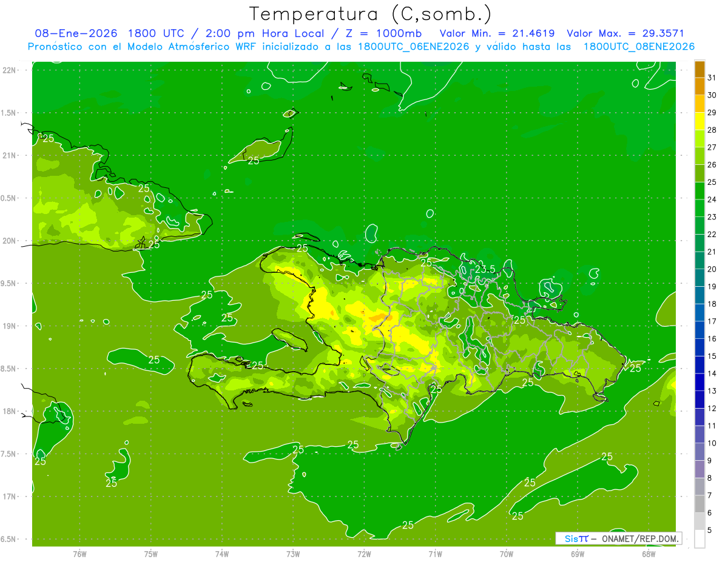Viewport: 728px width, 562px height.
Task: Click legend scale value "20"
Action: 712,269
